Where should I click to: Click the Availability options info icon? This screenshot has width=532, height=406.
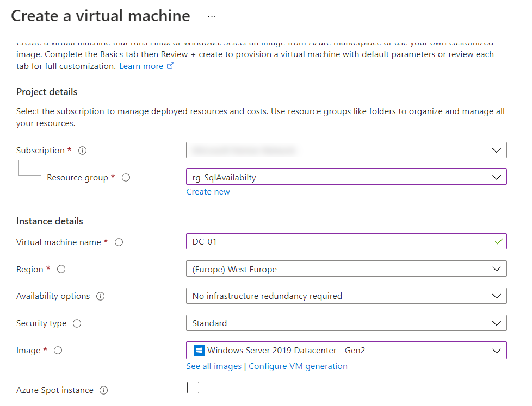pyautogui.click(x=100, y=296)
